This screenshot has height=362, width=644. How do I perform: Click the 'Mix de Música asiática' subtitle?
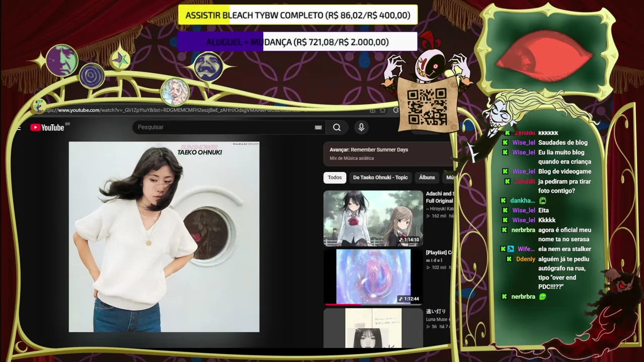(352, 158)
